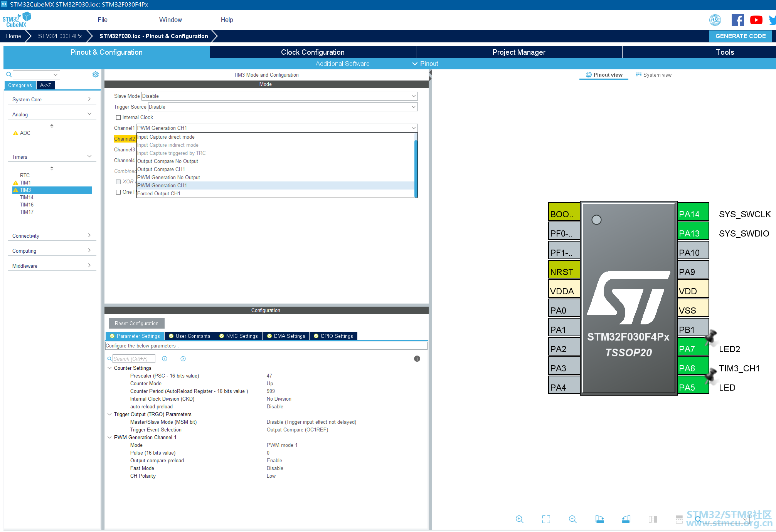Screen dimensions: 776x532
Task: Enable the Internal Clock checkbox
Action: click(118, 117)
